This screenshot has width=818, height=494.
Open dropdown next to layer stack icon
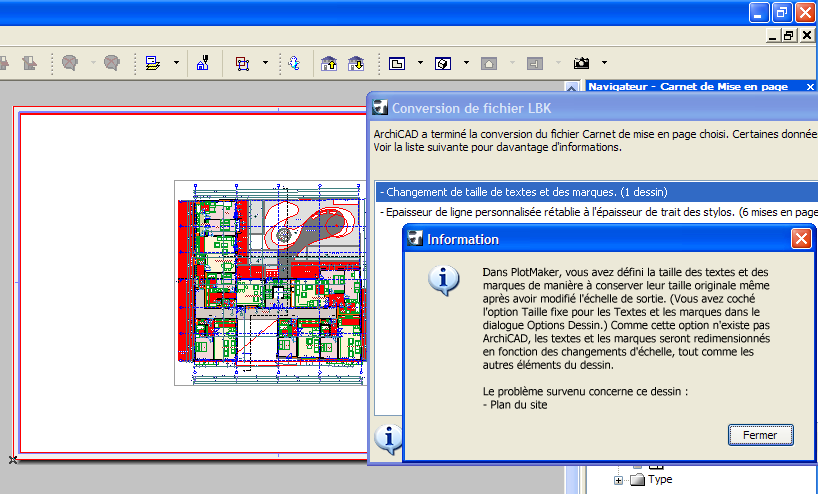tap(176, 63)
